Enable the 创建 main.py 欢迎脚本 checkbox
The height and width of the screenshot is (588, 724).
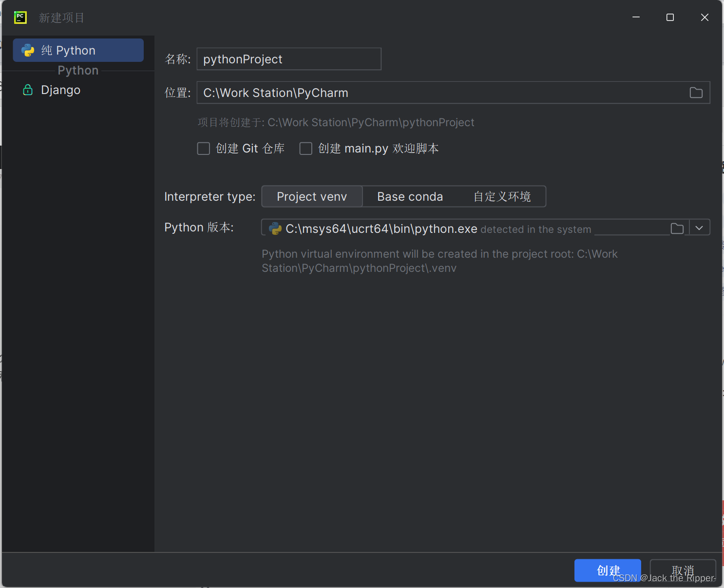coord(306,149)
